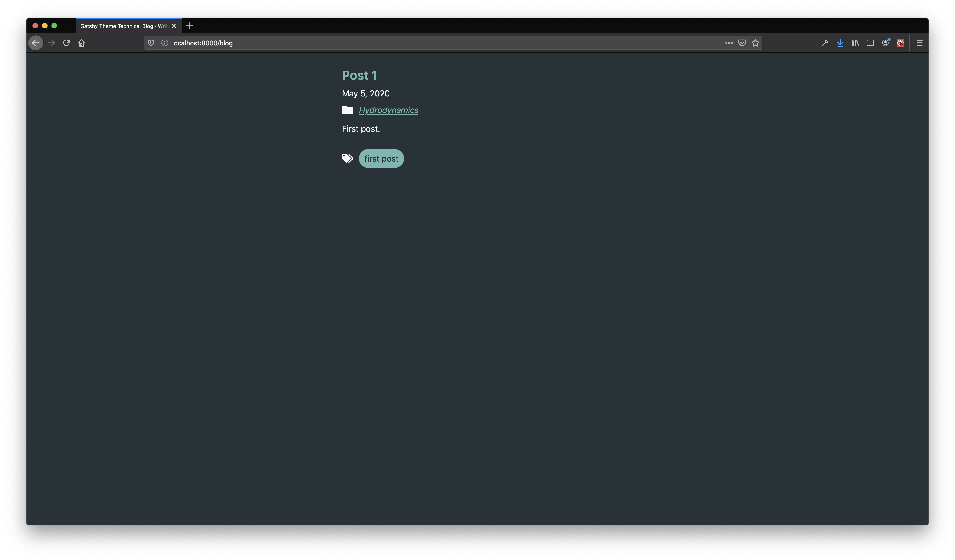Viewport: 955px width, 560px height.
Task: Open a new browser tab
Action: [190, 26]
